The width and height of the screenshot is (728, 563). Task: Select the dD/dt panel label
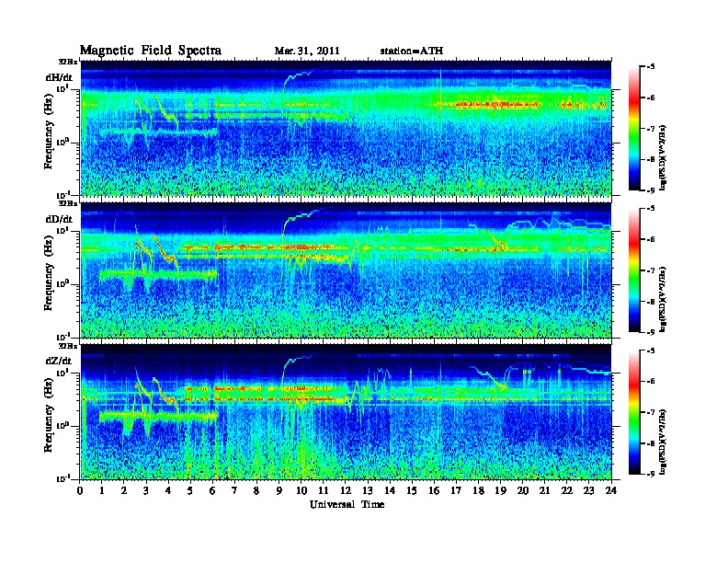tap(59, 219)
